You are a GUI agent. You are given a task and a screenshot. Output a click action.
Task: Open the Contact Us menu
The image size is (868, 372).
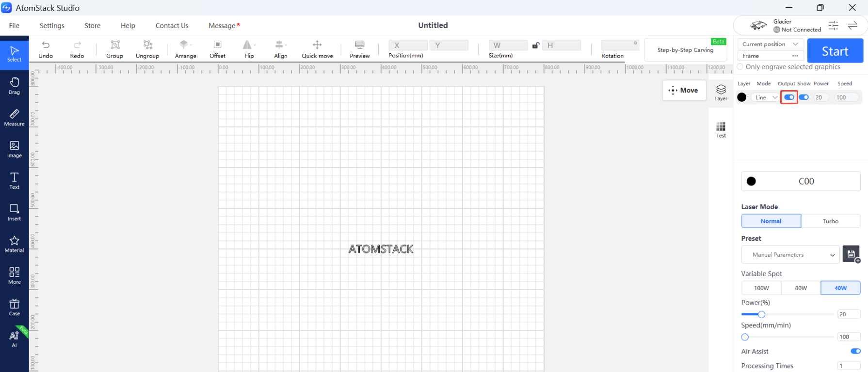tap(172, 26)
